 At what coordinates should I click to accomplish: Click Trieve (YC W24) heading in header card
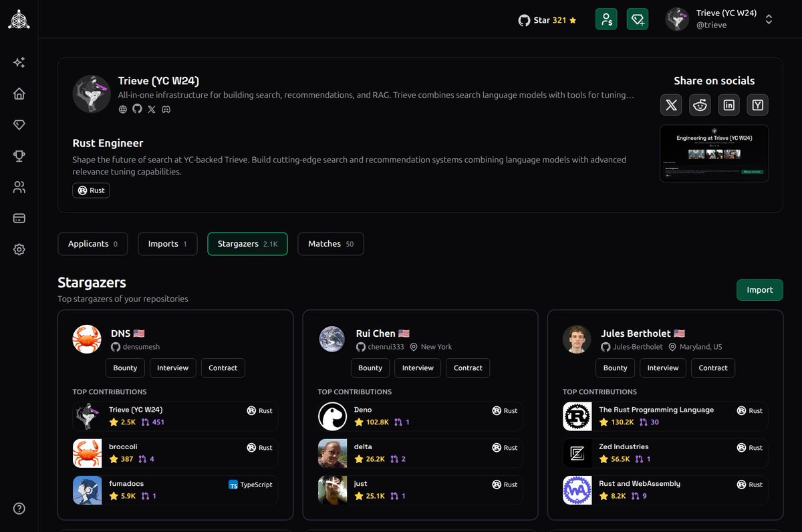pos(158,81)
